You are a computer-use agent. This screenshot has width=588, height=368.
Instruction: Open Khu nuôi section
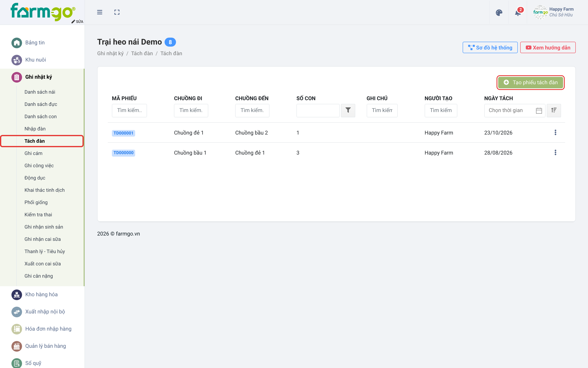(36, 60)
